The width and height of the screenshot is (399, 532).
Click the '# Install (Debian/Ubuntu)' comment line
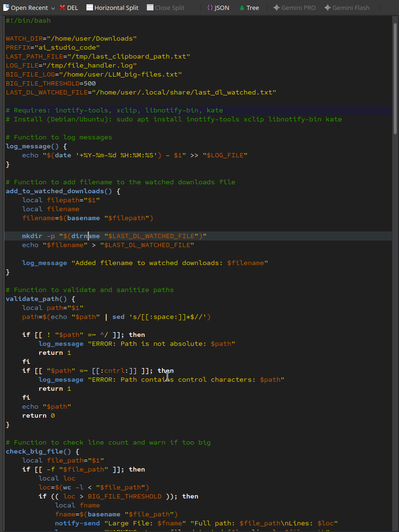(174, 120)
